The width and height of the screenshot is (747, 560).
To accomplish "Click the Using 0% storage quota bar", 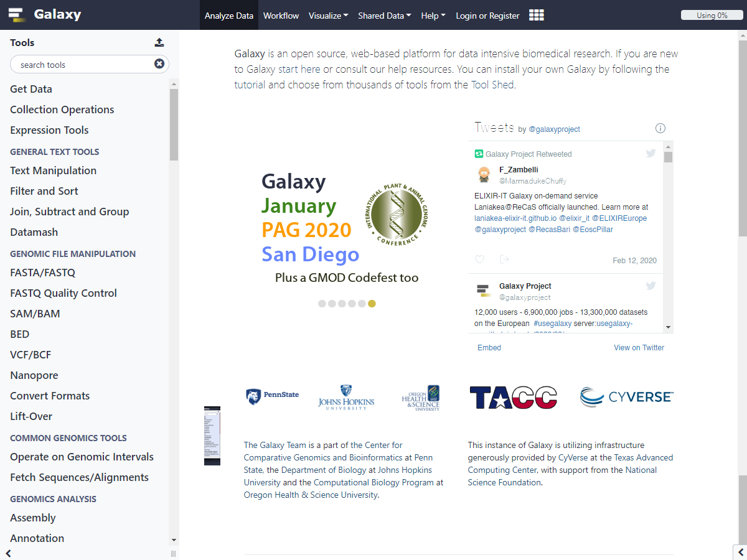I will coord(712,16).
